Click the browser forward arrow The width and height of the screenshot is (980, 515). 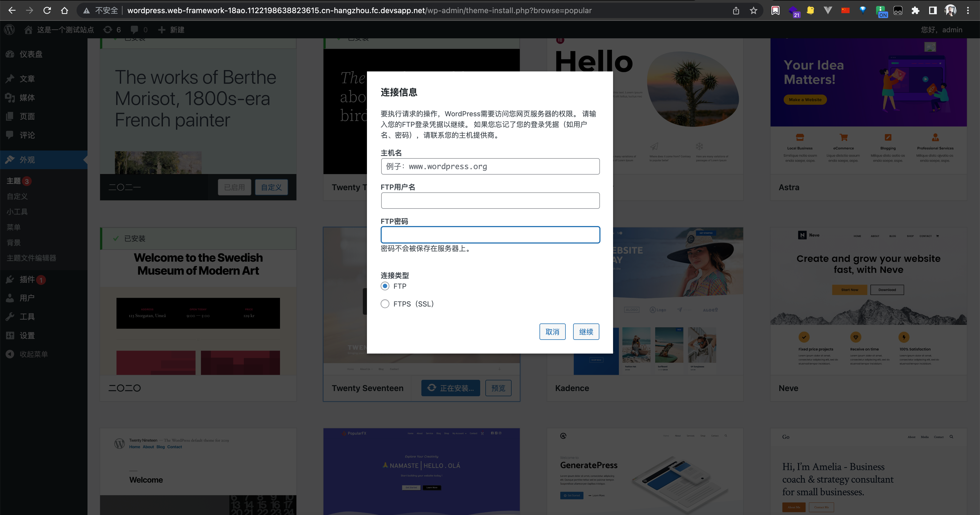29,10
